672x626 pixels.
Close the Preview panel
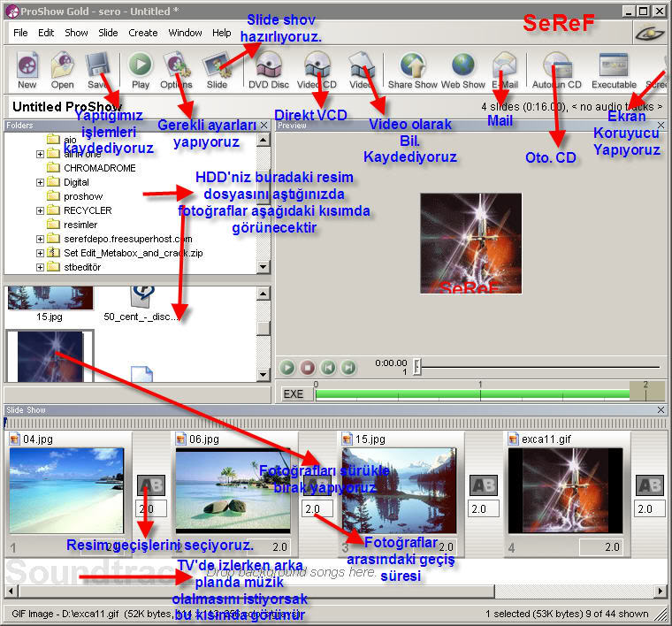(661, 126)
